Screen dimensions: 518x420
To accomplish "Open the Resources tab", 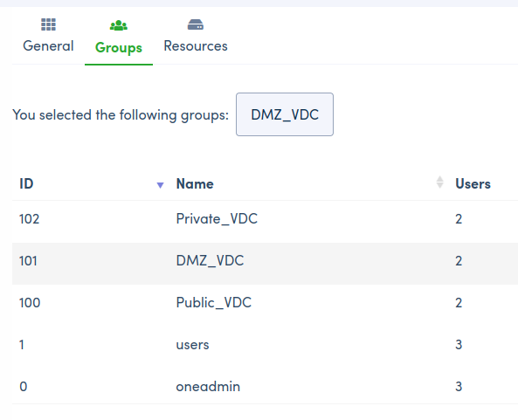I will click(196, 36).
